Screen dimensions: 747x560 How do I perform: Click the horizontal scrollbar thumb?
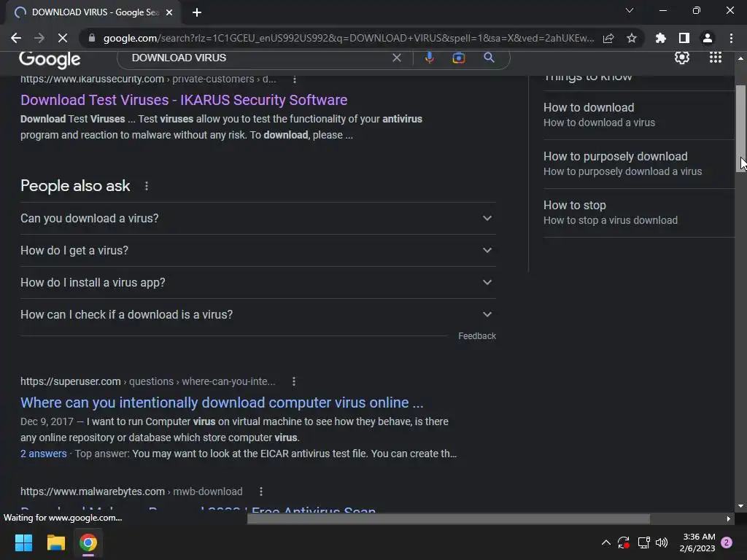pos(449,519)
